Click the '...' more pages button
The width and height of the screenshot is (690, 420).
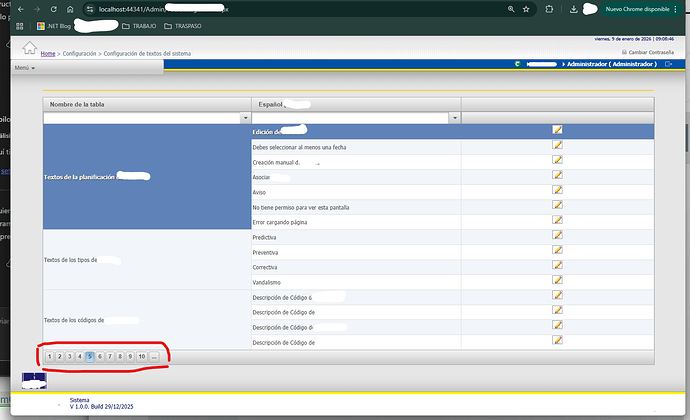[155, 356]
